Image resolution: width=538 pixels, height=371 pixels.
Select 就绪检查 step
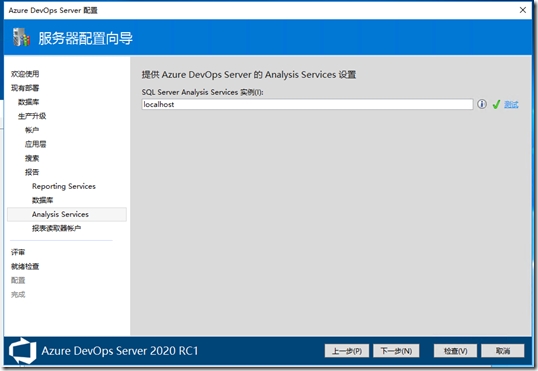click(25, 266)
